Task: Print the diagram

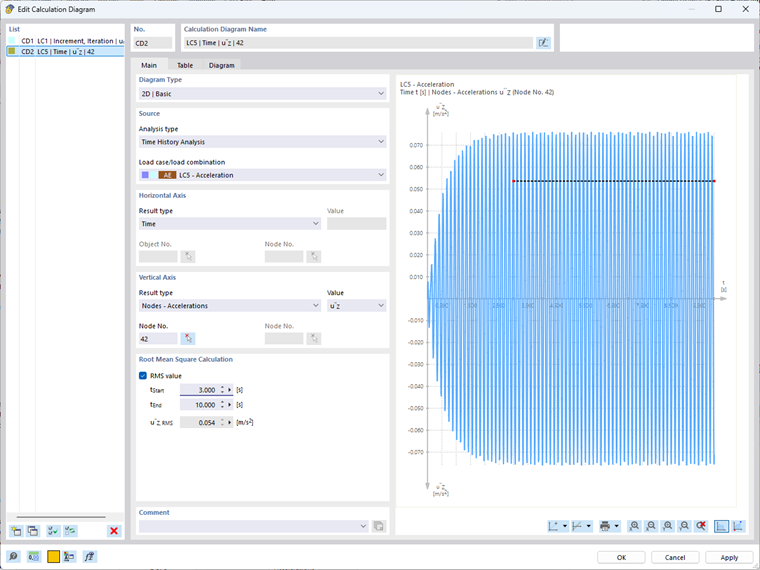Action: coord(605,526)
